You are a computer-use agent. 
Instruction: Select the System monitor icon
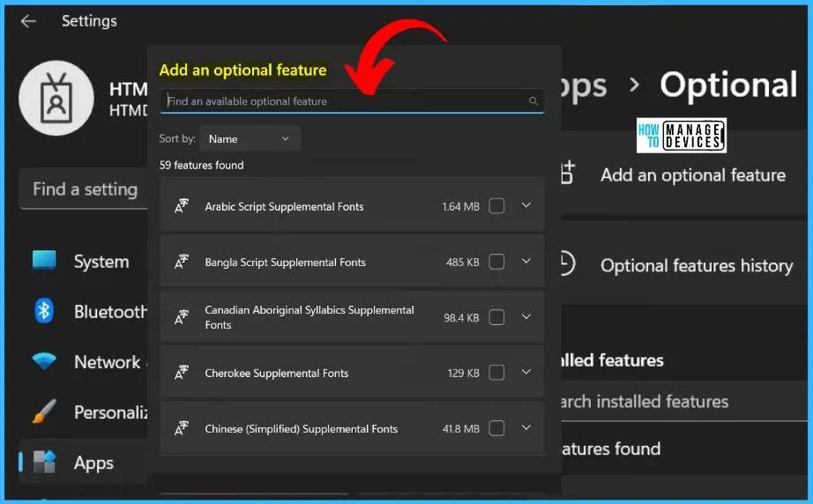point(44,261)
